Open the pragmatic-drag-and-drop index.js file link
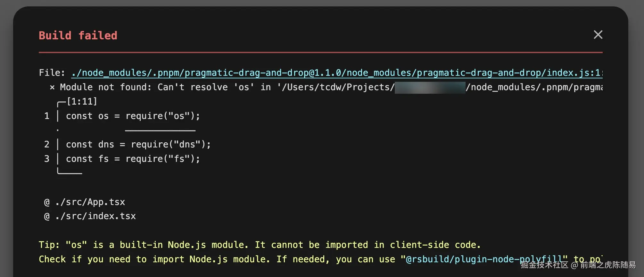644x277 pixels. tap(336, 73)
